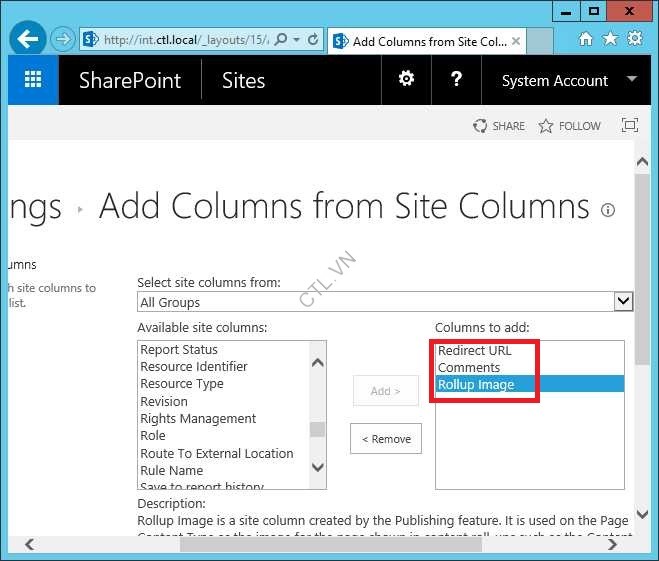659x561 pixels.
Task: Open the SharePoint app launcher grid
Action: [33, 80]
